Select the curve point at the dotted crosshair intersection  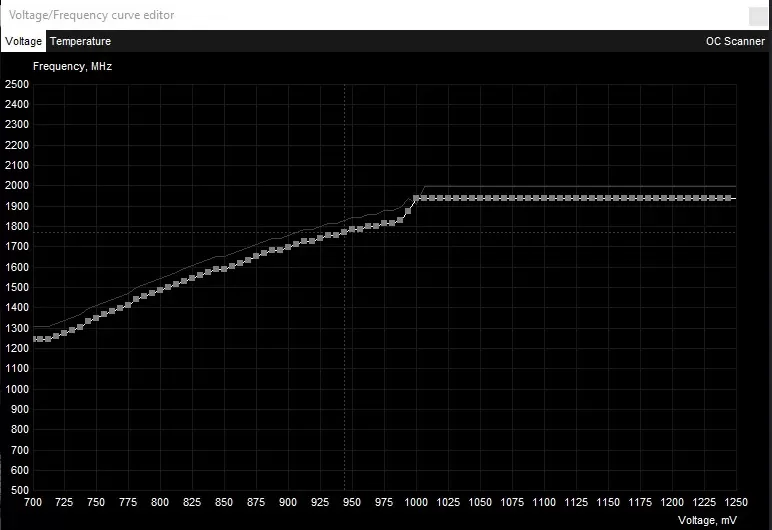(x=344, y=232)
